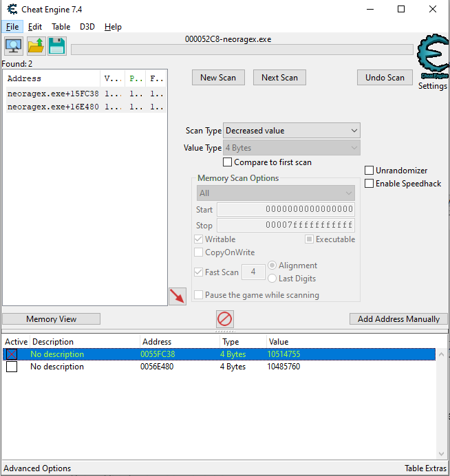Click the Settings label
This screenshot has width=450, height=476.
[433, 86]
